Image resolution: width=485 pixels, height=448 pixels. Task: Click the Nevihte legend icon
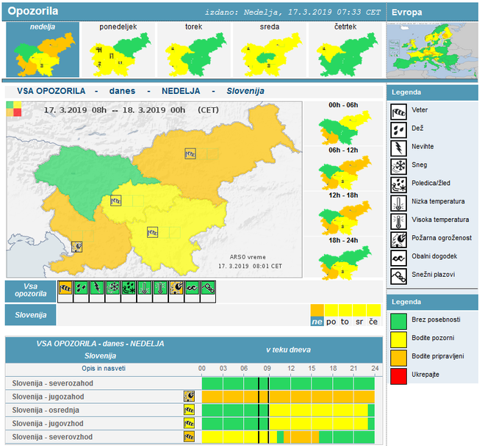pyautogui.click(x=398, y=148)
